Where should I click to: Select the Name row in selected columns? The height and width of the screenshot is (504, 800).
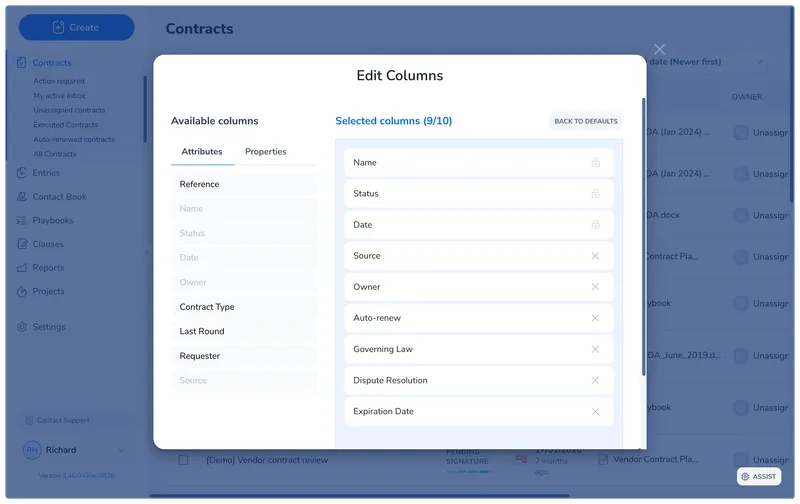pyautogui.click(x=479, y=162)
